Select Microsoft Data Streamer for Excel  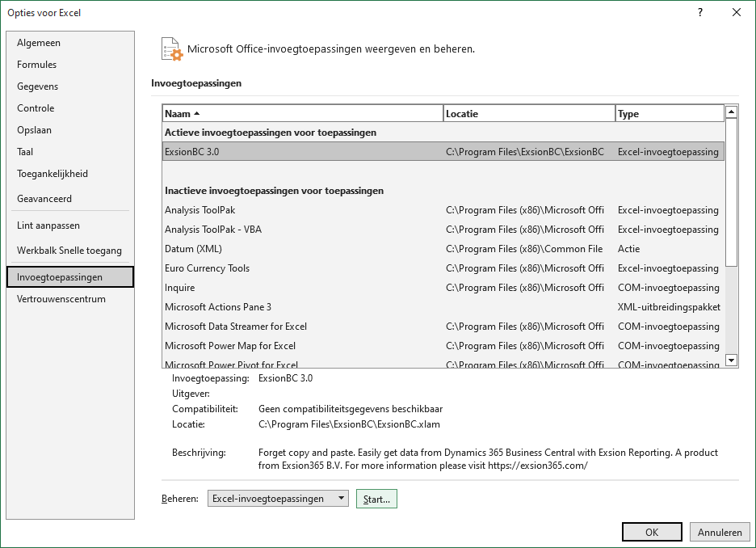tap(443, 326)
